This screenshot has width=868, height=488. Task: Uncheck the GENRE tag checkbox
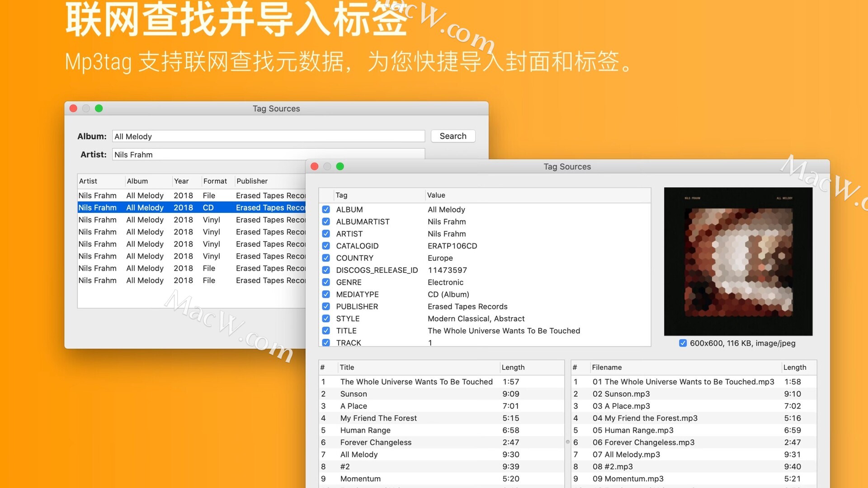tap(326, 282)
